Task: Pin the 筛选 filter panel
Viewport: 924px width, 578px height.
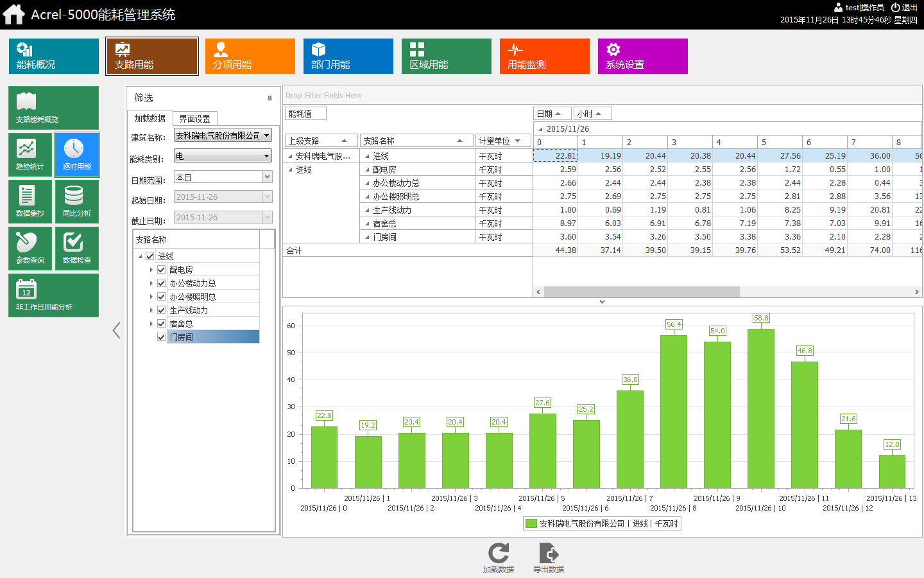Action: (269, 98)
